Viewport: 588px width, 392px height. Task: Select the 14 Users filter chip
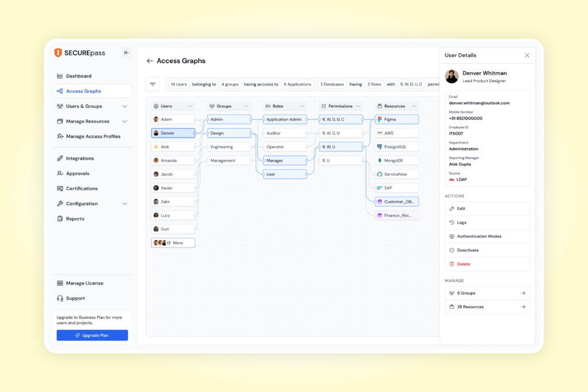[x=179, y=84]
